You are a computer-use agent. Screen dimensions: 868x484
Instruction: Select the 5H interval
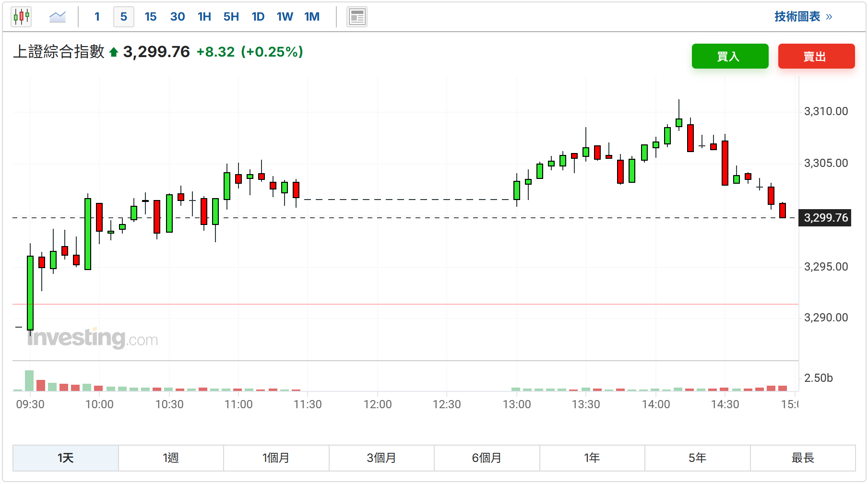coord(231,17)
